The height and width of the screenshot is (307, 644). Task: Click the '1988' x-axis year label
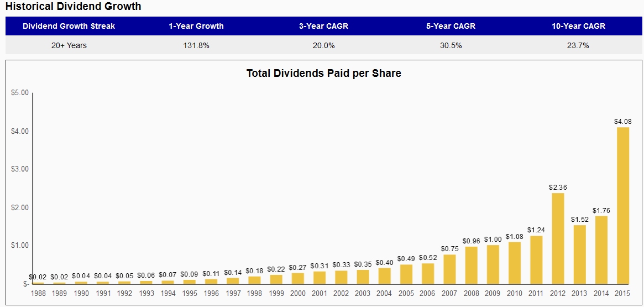tap(38, 293)
